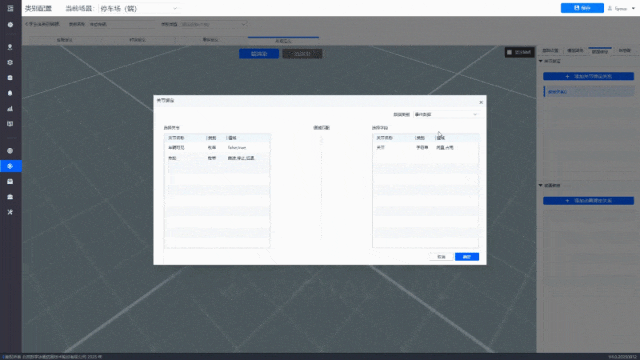Open the dropdown at the dialog's top right

445,115
